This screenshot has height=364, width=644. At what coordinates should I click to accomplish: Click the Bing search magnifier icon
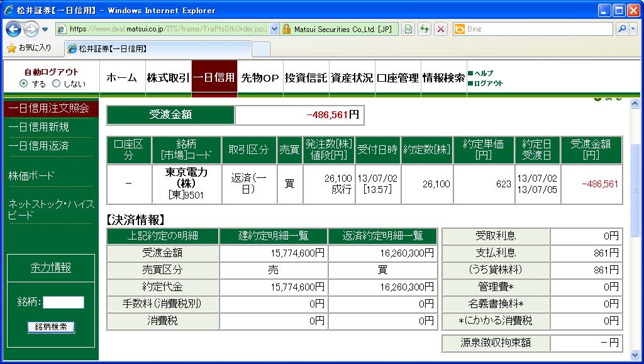tap(621, 29)
